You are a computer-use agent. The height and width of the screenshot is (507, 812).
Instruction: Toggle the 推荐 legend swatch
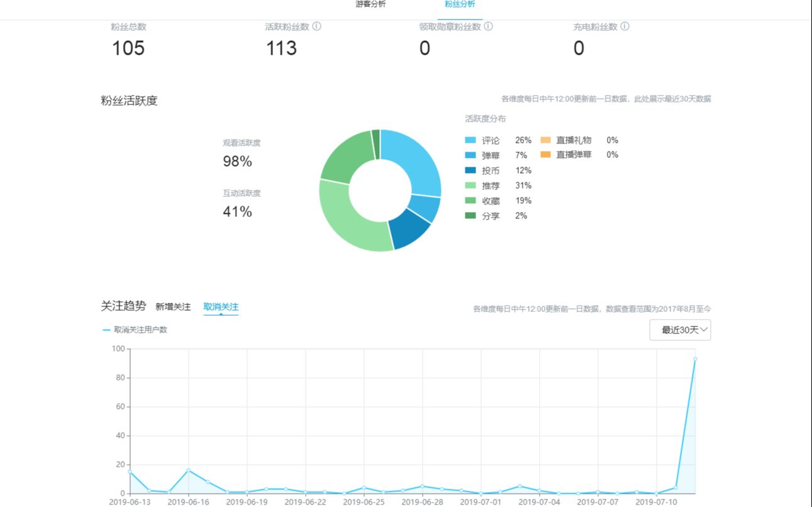470,186
